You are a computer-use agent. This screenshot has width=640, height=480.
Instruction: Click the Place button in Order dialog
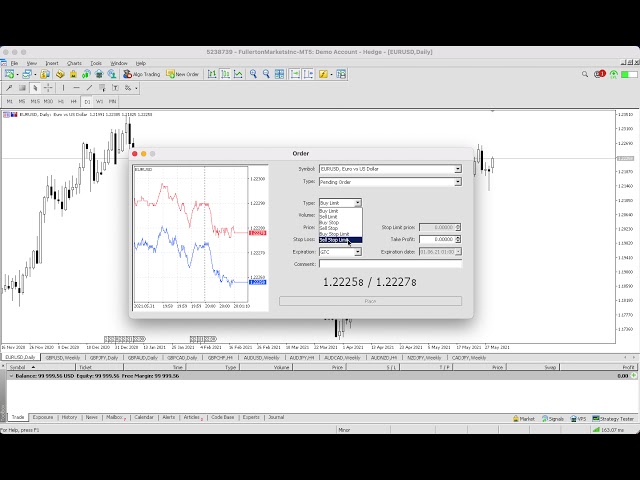click(x=370, y=301)
